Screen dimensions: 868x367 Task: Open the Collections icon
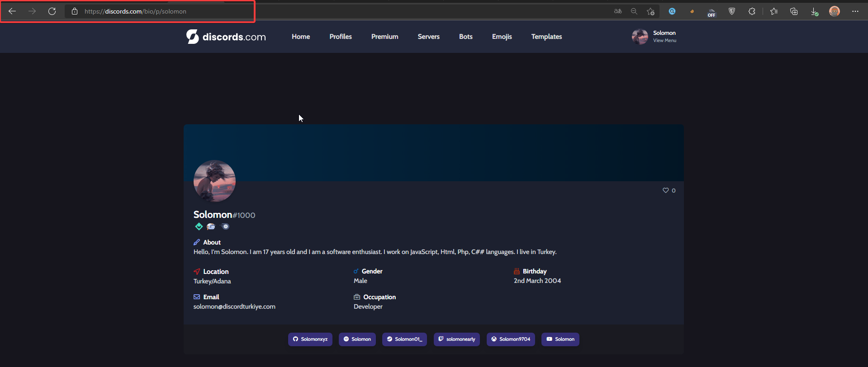(794, 11)
